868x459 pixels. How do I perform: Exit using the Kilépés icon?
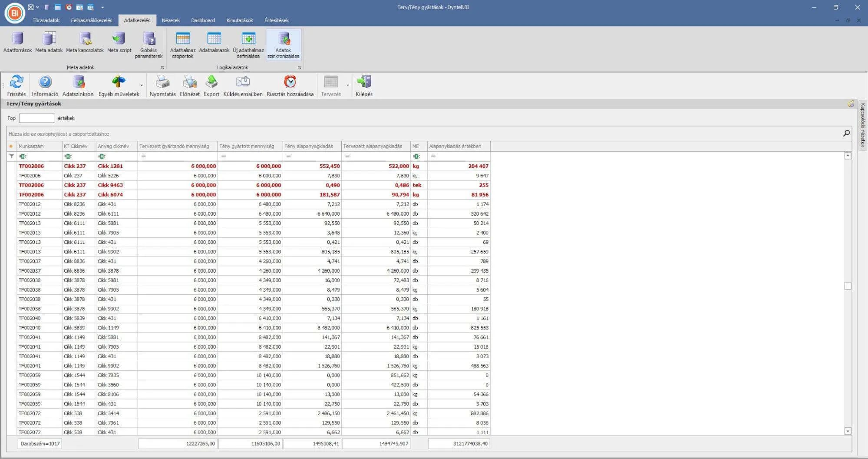point(364,83)
